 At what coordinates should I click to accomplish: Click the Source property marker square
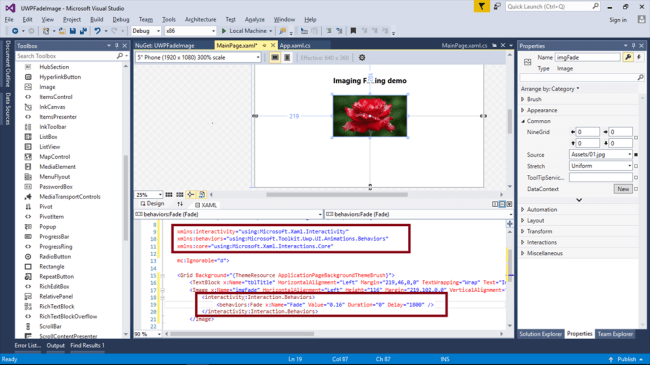coord(636,155)
